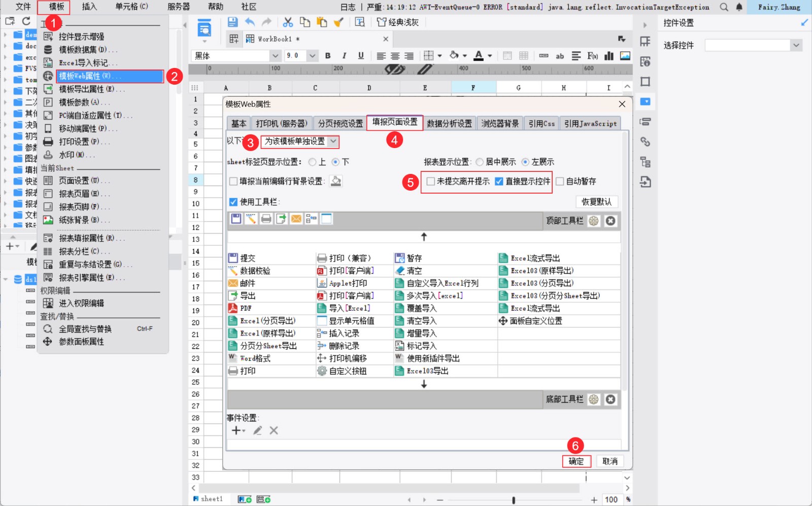Click the background color paint bucket icon
Image resolution: width=812 pixels, height=506 pixels.
[454, 55]
